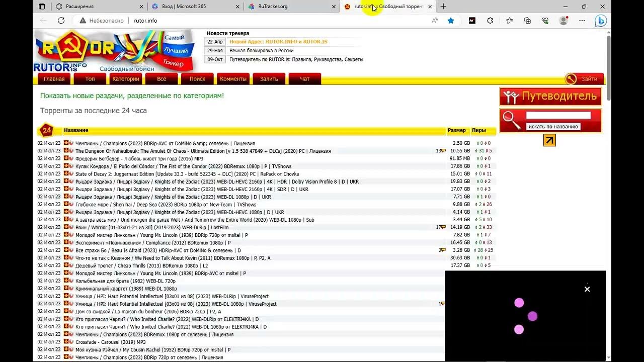
Task: Click the yellow arrow icon under search
Action: point(549,141)
